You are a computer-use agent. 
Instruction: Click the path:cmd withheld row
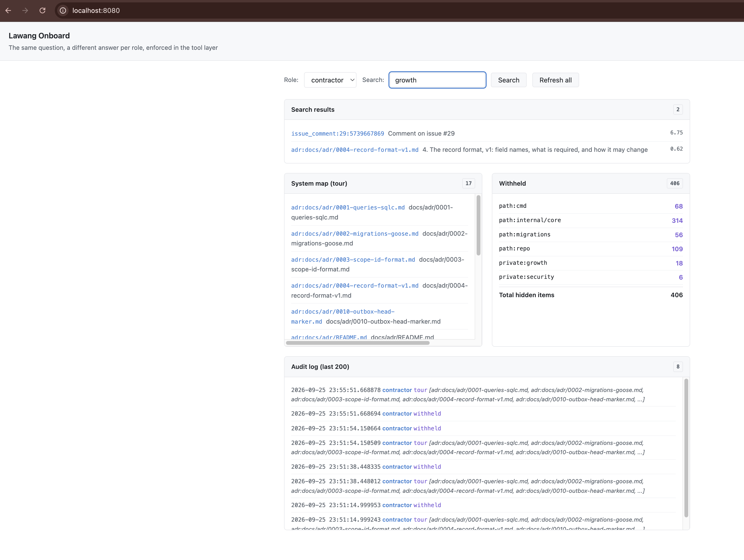[x=591, y=206]
